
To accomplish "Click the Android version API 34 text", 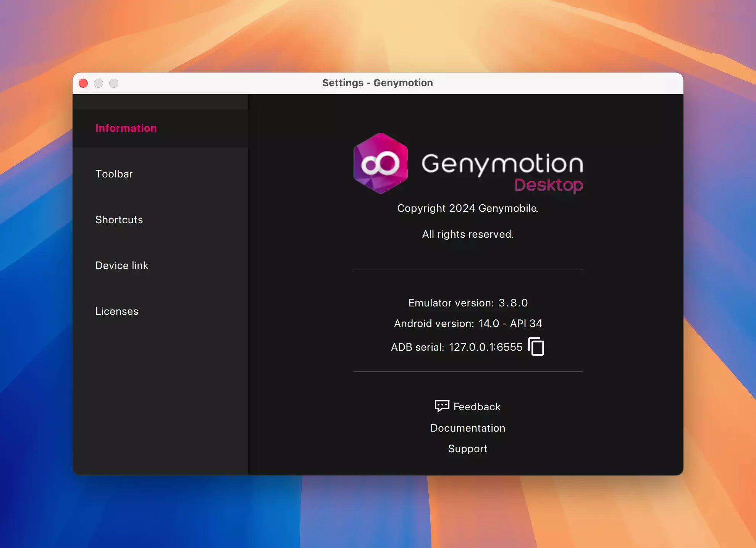I will coord(468,324).
